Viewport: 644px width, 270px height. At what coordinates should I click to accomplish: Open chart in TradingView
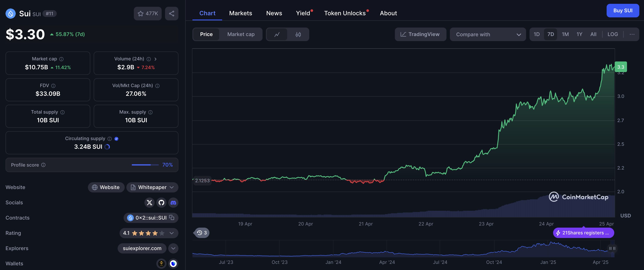pyautogui.click(x=420, y=34)
